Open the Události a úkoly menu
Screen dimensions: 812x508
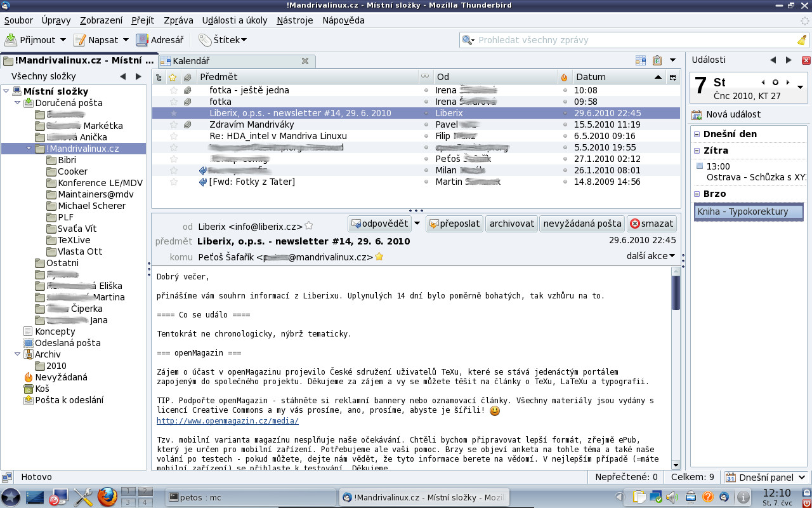235,20
